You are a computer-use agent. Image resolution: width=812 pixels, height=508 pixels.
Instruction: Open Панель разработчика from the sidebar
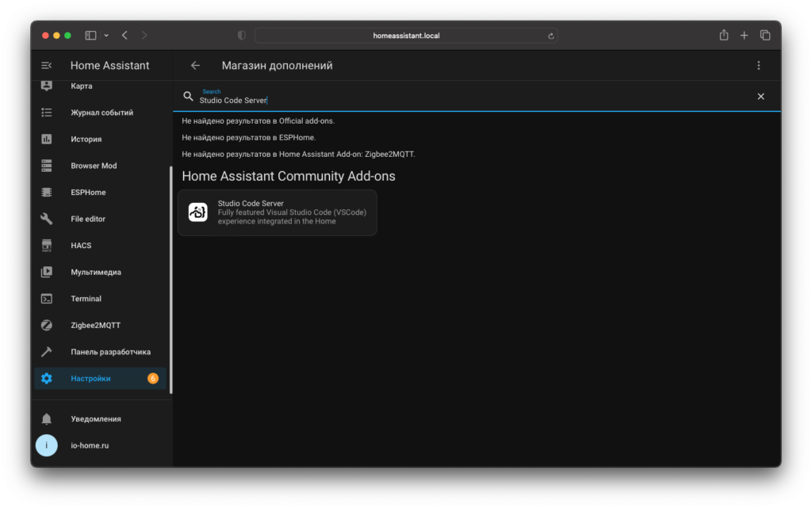(111, 352)
